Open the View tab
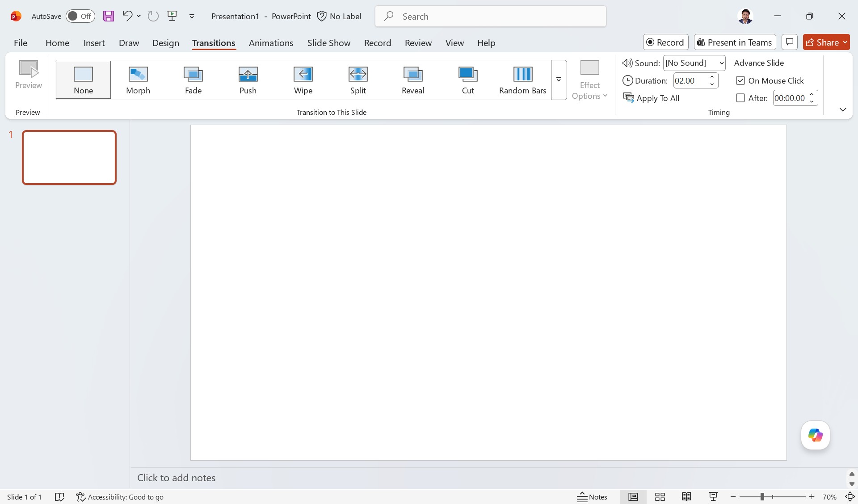858x504 pixels. [x=454, y=42]
